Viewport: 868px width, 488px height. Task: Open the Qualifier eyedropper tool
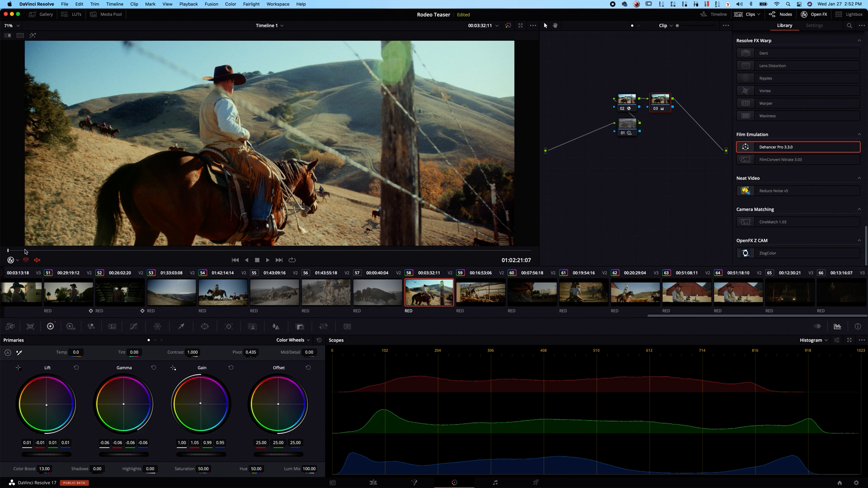coord(181,326)
